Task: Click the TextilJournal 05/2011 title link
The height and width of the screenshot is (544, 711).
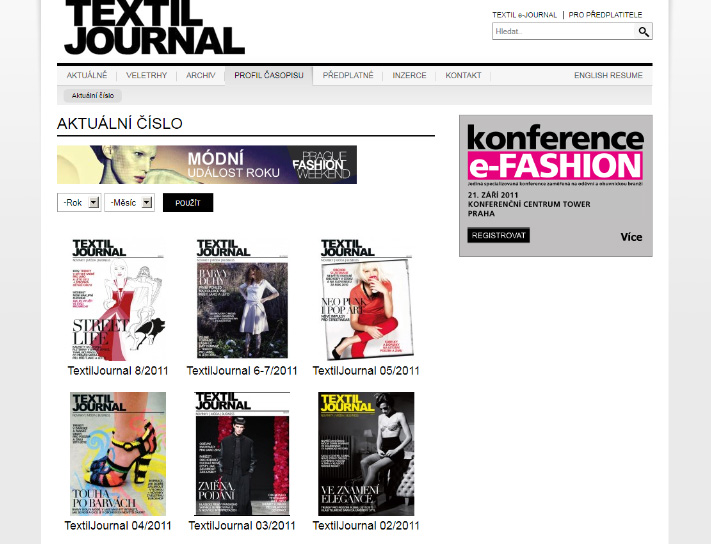Action: (366, 371)
